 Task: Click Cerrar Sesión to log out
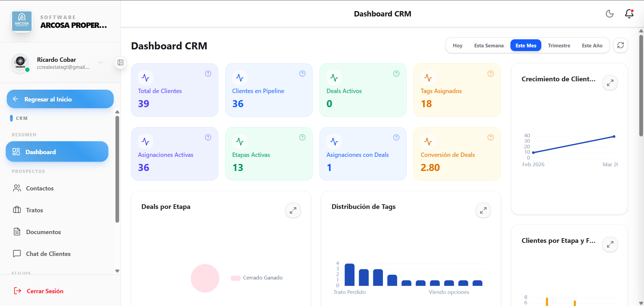point(45,291)
